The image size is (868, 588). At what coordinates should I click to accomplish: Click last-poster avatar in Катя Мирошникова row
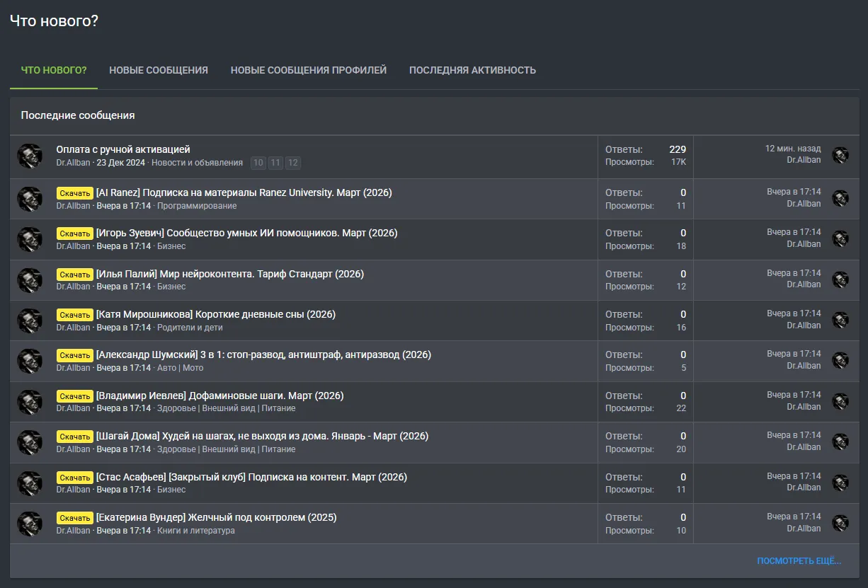pyautogui.click(x=840, y=320)
